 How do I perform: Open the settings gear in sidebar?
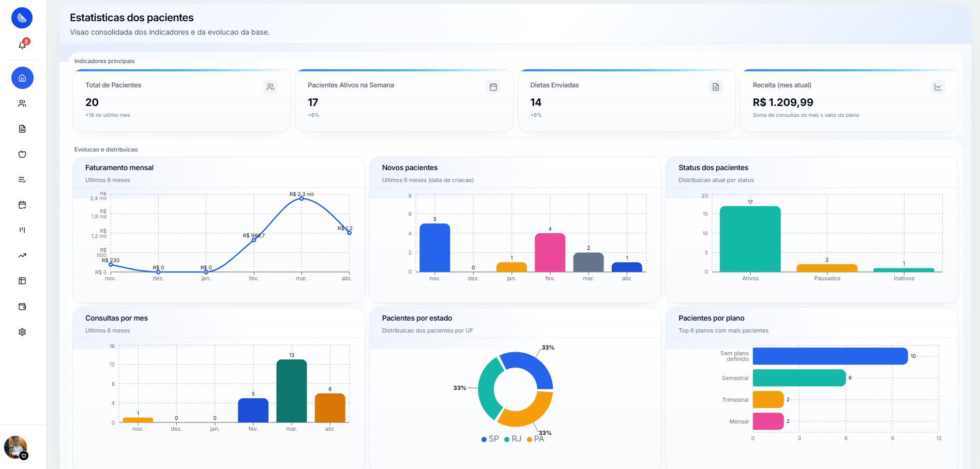(22, 332)
